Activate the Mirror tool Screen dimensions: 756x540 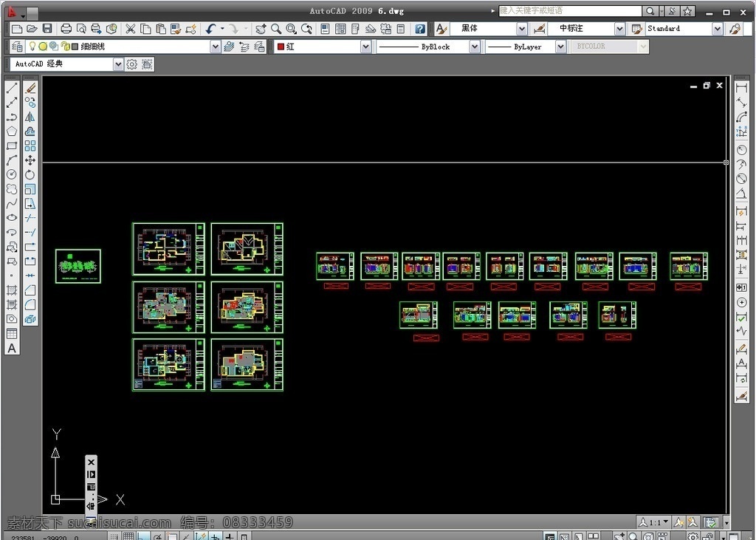click(x=30, y=117)
